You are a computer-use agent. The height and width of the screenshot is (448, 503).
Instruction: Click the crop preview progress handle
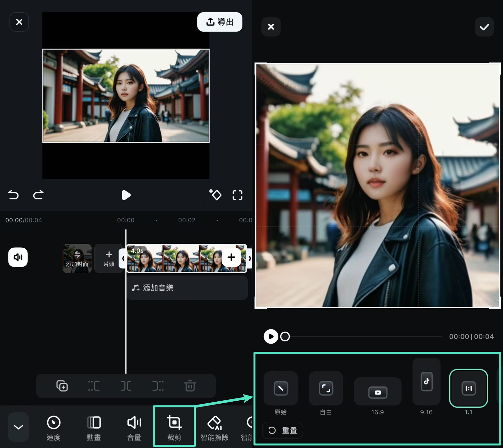click(285, 336)
